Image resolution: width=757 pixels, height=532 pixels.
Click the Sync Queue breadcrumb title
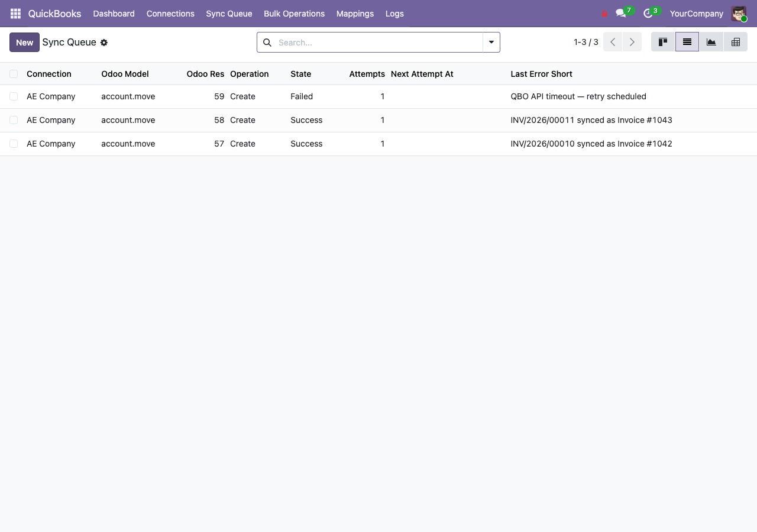[69, 42]
